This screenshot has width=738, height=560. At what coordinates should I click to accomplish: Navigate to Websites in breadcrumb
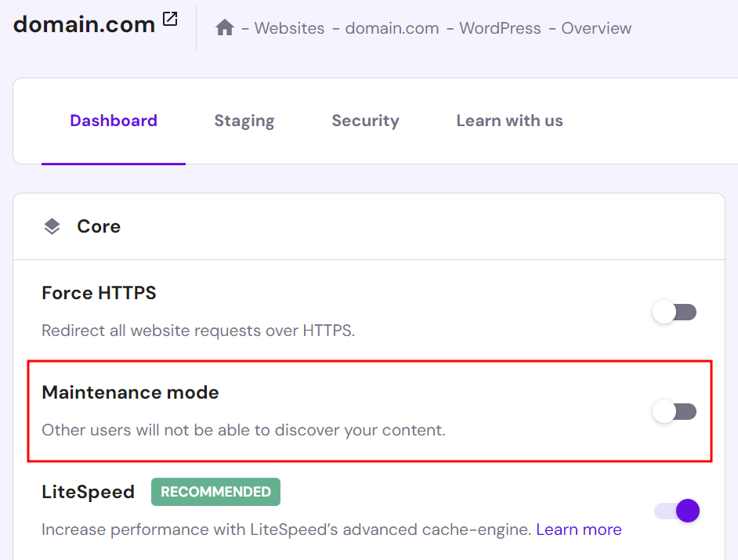289,28
